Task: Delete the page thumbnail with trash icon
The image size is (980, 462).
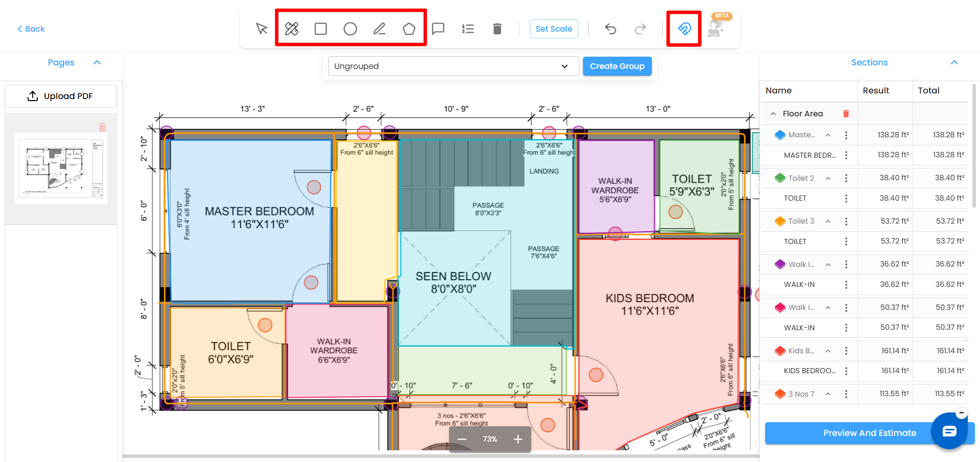Action: pyautogui.click(x=102, y=127)
